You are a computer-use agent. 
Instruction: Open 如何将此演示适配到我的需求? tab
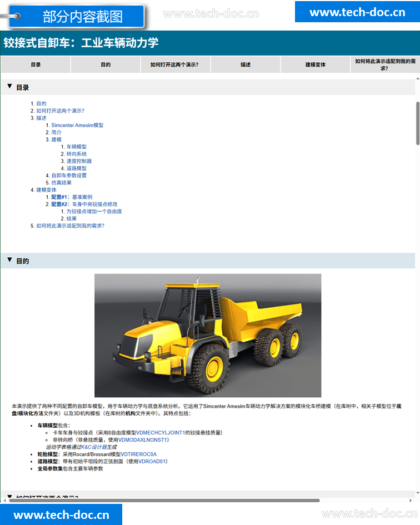(x=385, y=64)
